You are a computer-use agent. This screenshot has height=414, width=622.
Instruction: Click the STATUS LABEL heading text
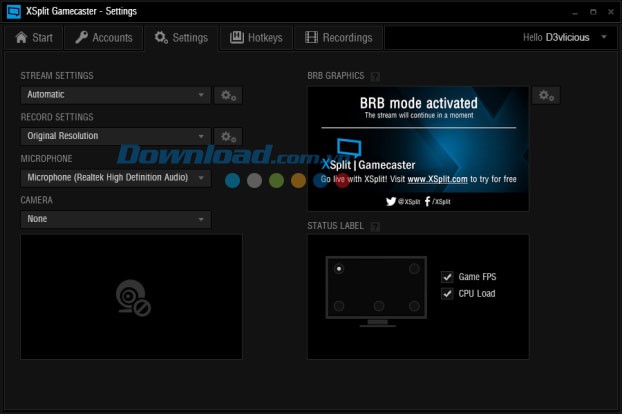pos(336,226)
